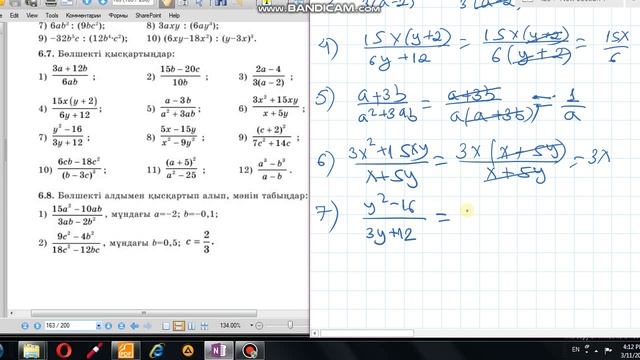
Task: Click the PDF horizontal scrollbar thumb
Action: [x=144, y=313]
